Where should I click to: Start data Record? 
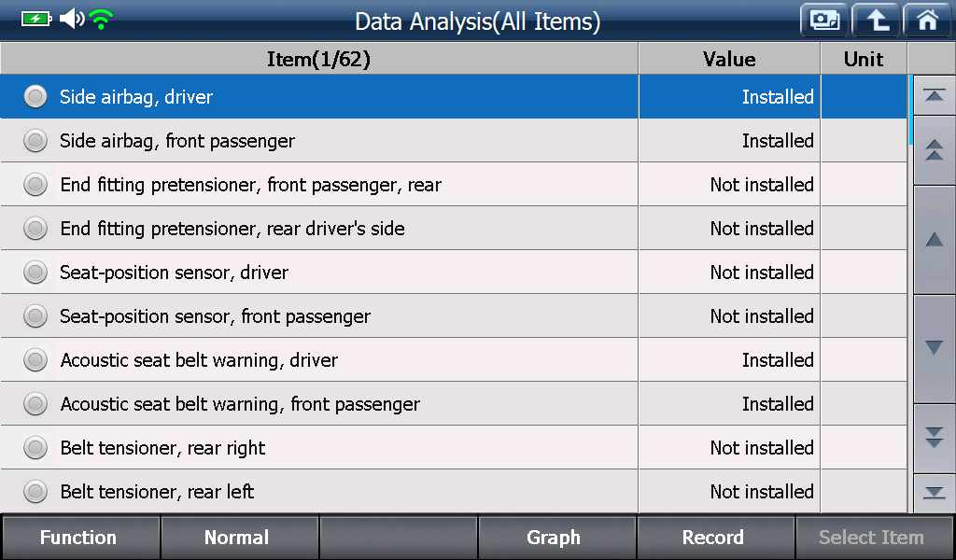coord(714,537)
